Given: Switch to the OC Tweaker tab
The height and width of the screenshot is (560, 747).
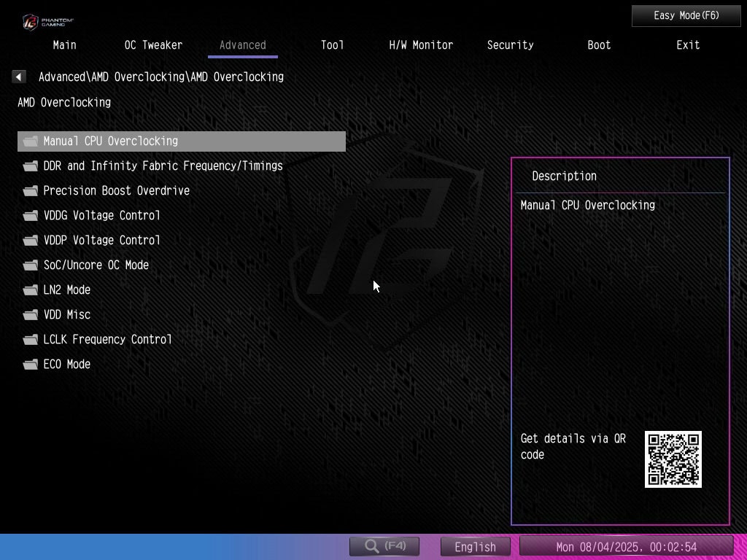Looking at the screenshot, I should pyautogui.click(x=153, y=45).
